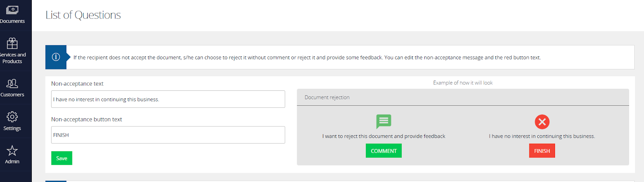Select the 'Services and Products' menu label
644x182 pixels.
[x=12, y=58]
